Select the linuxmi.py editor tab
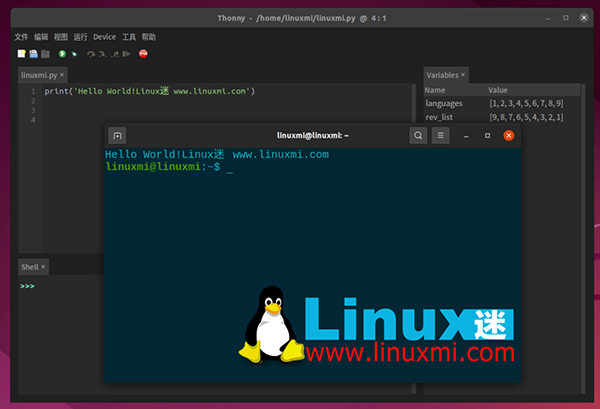Image resolution: width=600 pixels, height=409 pixels. point(39,75)
